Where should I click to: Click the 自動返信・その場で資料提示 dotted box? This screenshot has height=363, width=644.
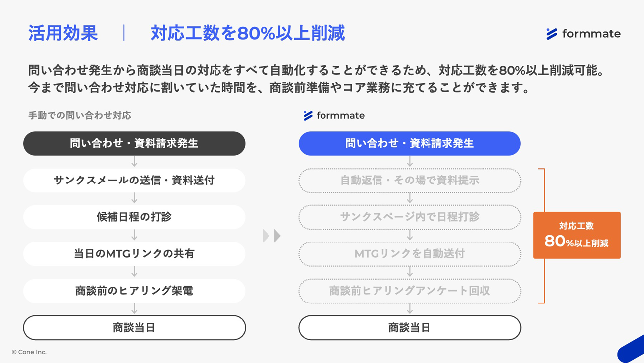coord(410,181)
